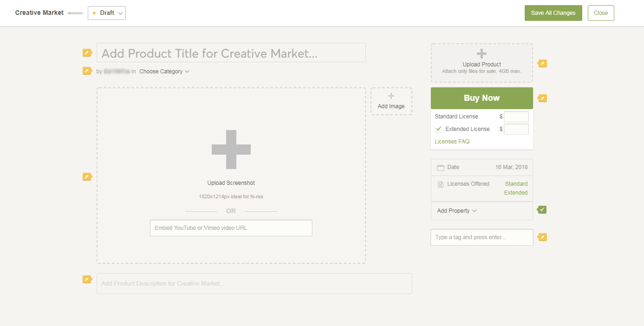The image size is (644, 326).
Task: Click the pencil tag beside the tag field
Action: (542, 237)
